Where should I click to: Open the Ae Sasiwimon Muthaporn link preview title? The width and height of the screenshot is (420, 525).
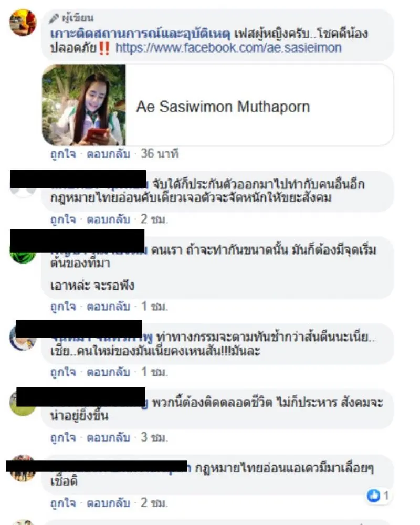pos(223,107)
